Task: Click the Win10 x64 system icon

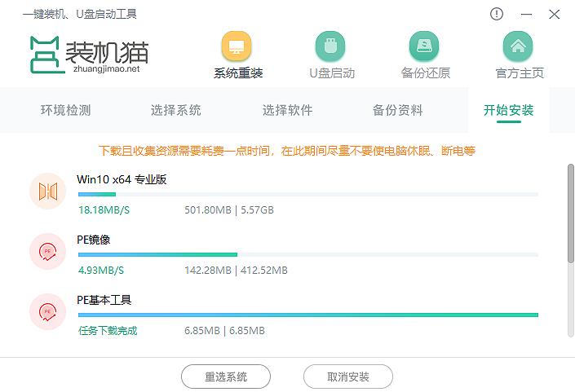Action: 46,192
